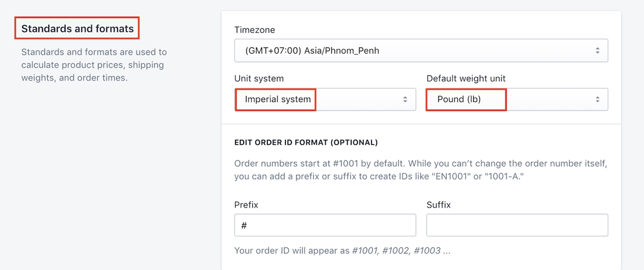This screenshot has height=270, width=644.
Task: Click the 'Imperial system' selected value text
Action: pos(277,99)
